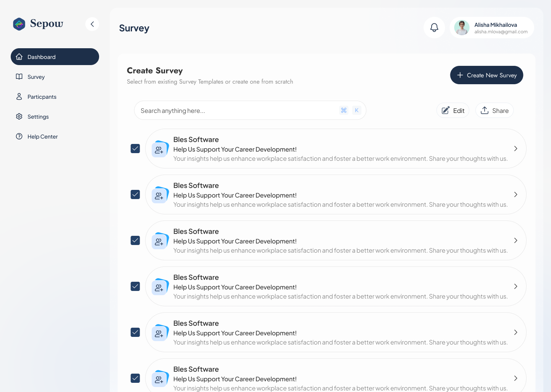The image size is (551, 392).
Task: Click the Dashboard home icon
Action: tap(19, 57)
